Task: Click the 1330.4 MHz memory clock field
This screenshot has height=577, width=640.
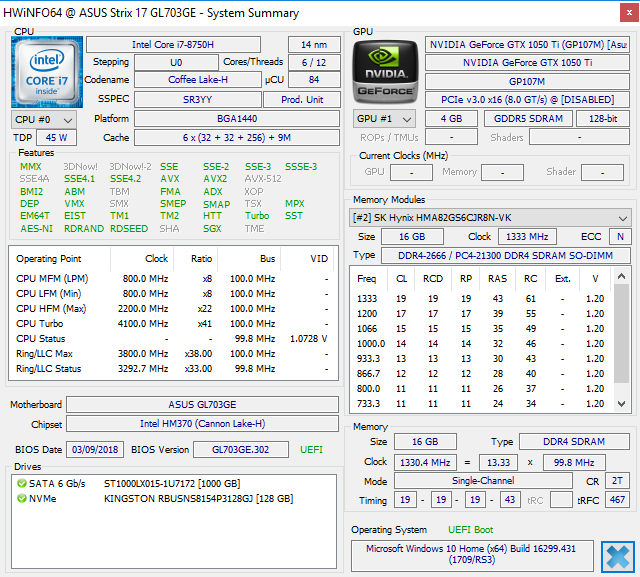Action: point(425,462)
